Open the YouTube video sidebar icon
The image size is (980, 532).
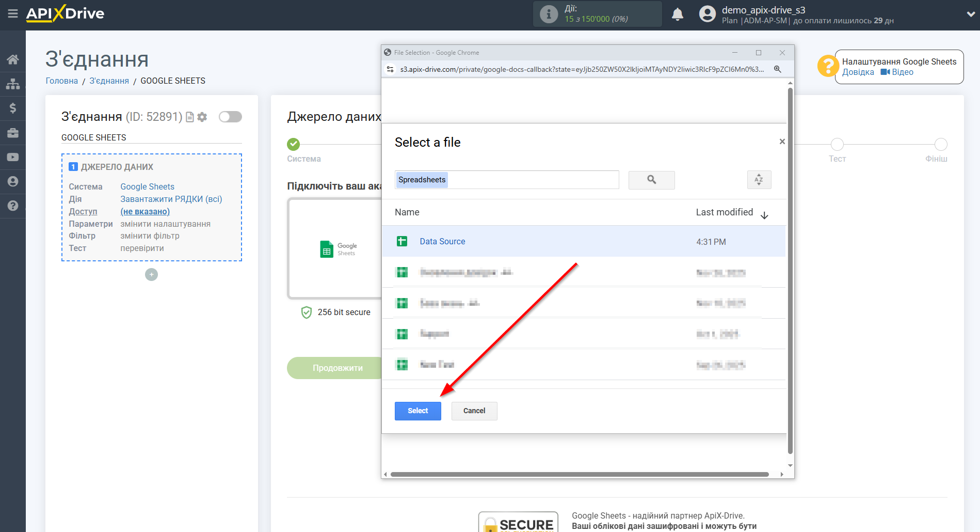13,157
